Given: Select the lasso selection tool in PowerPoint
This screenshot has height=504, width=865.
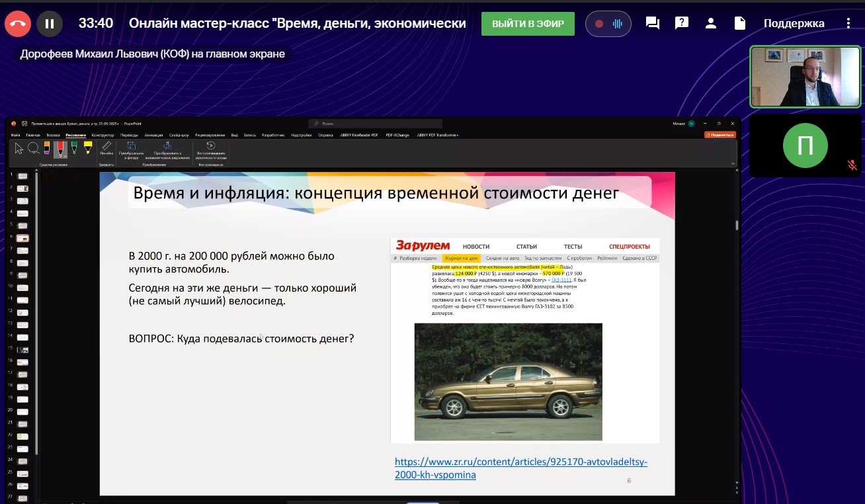Looking at the screenshot, I should pyautogui.click(x=33, y=147).
